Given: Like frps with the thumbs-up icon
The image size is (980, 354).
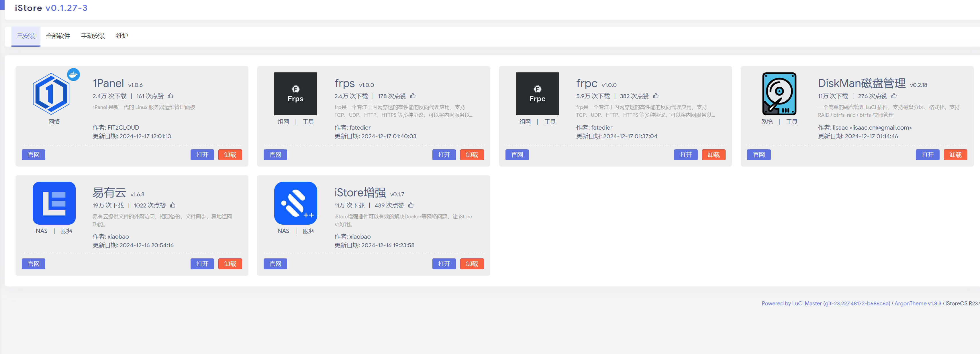Looking at the screenshot, I should point(413,96).
